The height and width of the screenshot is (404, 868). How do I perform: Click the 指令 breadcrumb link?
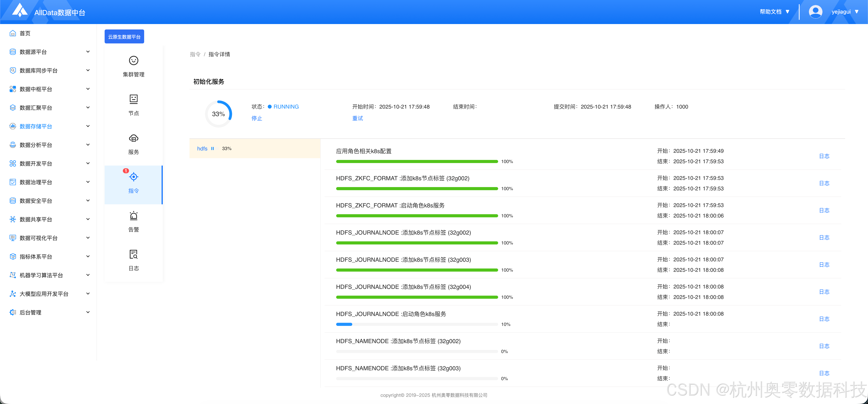[x=195, y=54]
